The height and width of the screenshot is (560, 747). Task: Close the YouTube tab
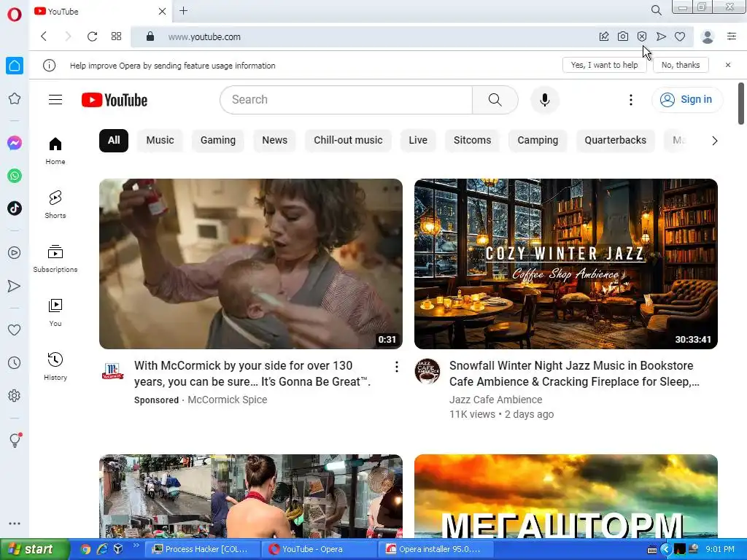pos(162,11)
